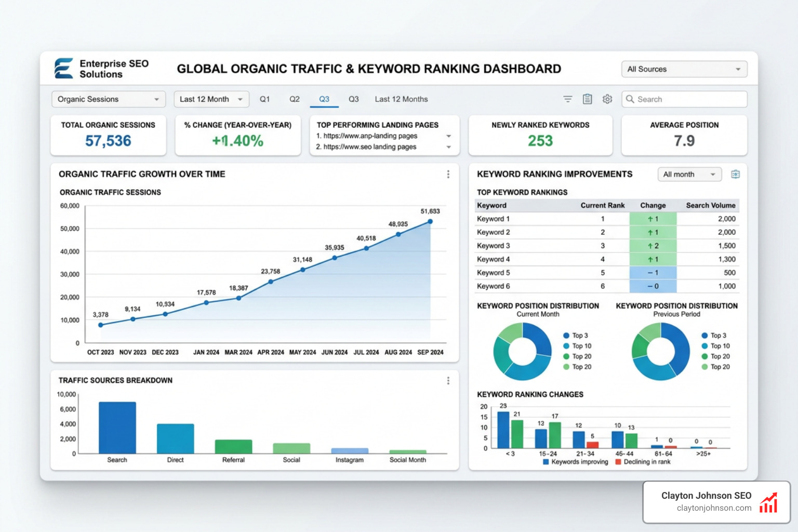This screenshot has width=798, height=532.
Task: Open the filter options icon
Action: click(567, 99)
